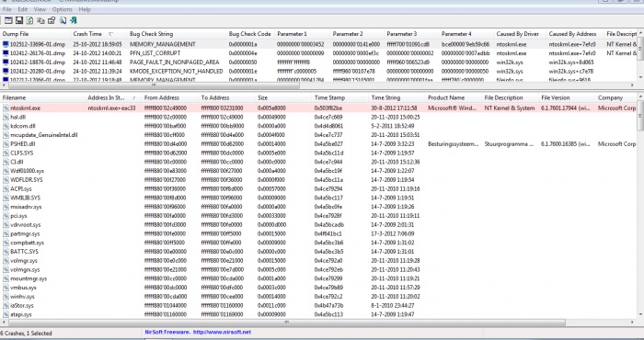Image resolution: width=644 pixels, height=340 pixels.
Task: Click the file icon next to PSHED.dll
Action: click(x=6, y=144)
